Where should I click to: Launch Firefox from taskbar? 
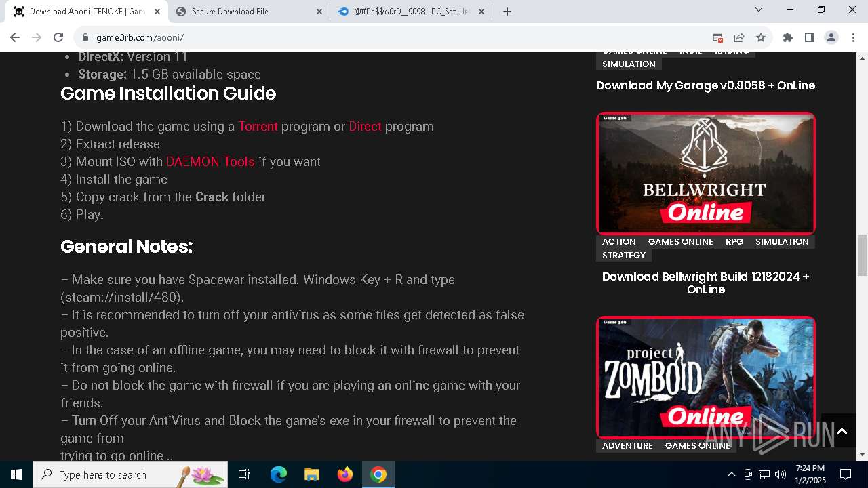pos(344,474)
